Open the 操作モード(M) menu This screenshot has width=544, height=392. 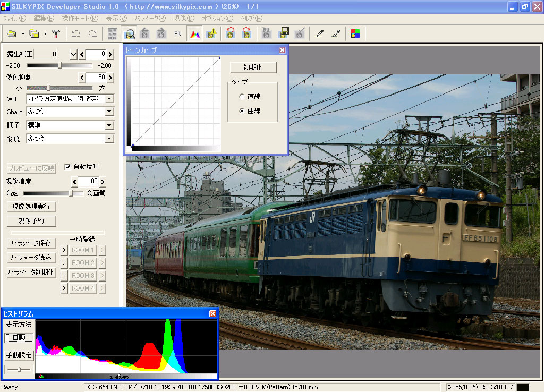(80, 19)
